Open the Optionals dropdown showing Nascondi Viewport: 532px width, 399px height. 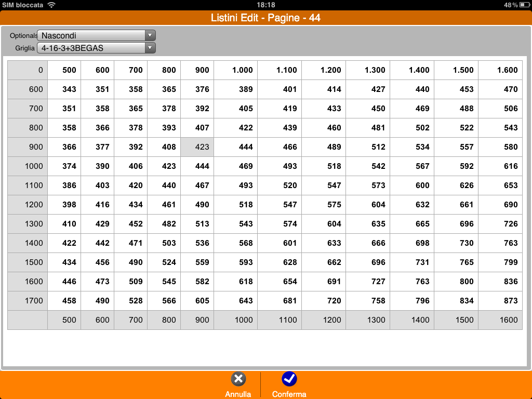coord(96,35)
